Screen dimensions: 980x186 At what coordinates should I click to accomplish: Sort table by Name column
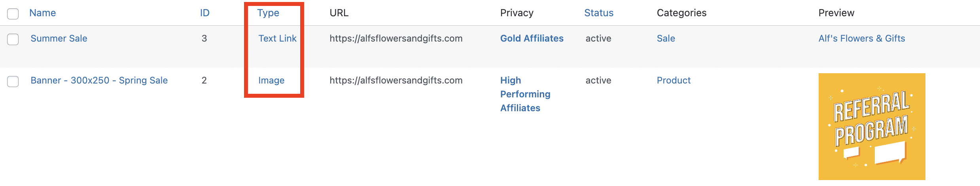tap(42, 13)
